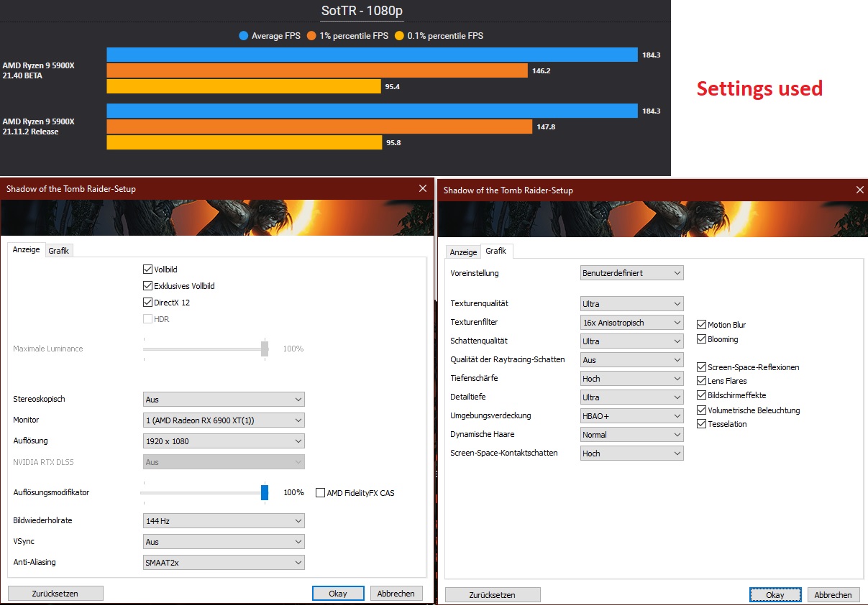Click Abbrechen in the left setup window
The width and height of the screenshot is (868, 608).
[396, 594]
